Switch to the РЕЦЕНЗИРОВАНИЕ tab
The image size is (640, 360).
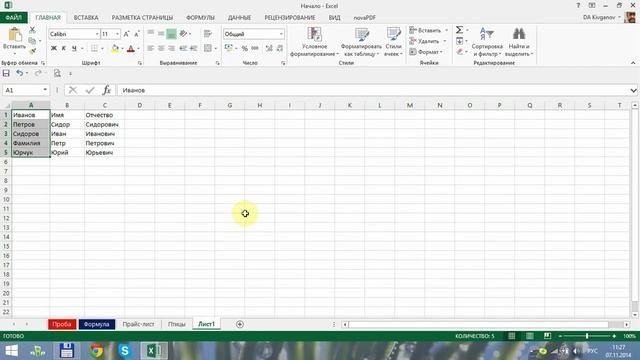pos(290,18)
